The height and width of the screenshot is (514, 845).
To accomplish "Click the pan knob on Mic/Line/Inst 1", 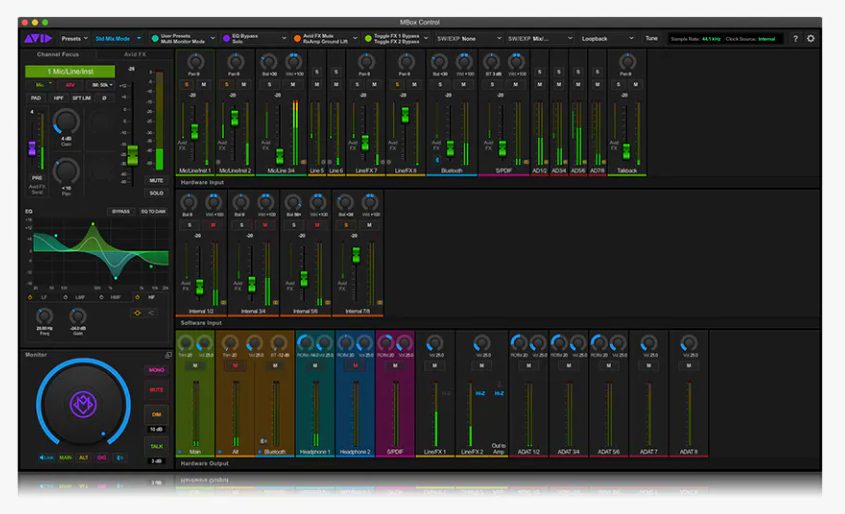I will 195,61.
